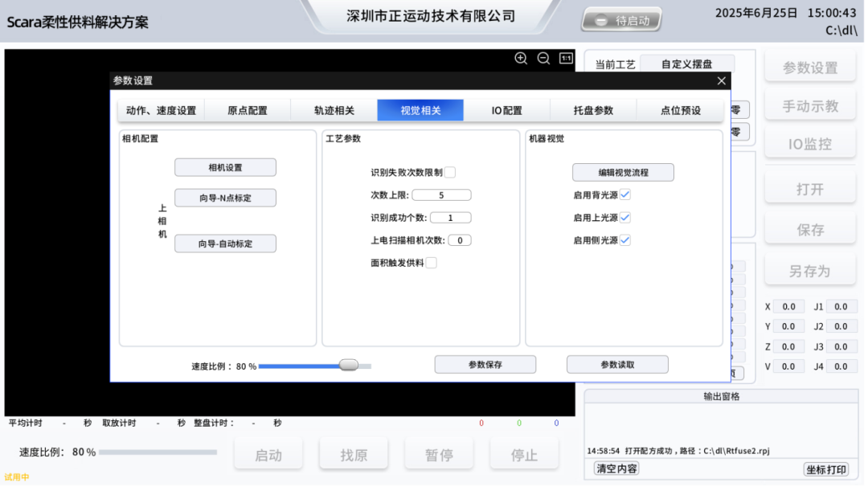Click 坐标打印 in the output panel
Image resolution: width=868 pixels, height=487 pixels.
point(827,468)
